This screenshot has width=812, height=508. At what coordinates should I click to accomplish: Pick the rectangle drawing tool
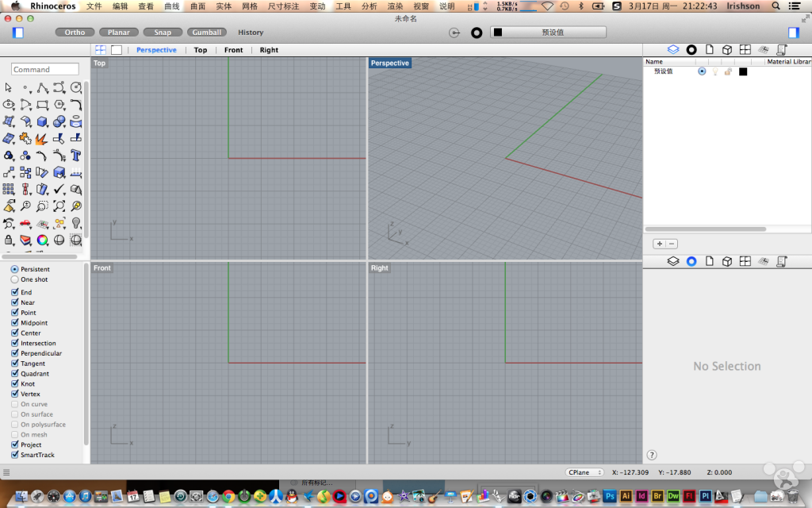(x=42, y=105)
